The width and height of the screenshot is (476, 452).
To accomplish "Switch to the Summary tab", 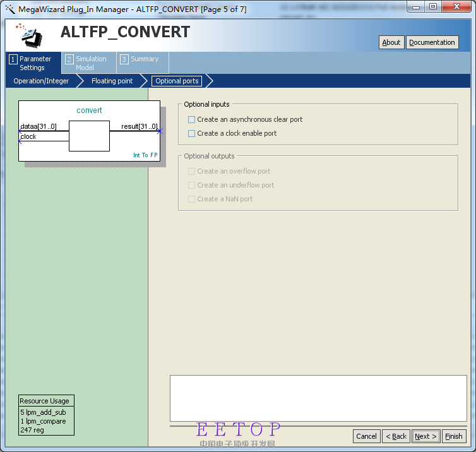I will tap(143, 63).
